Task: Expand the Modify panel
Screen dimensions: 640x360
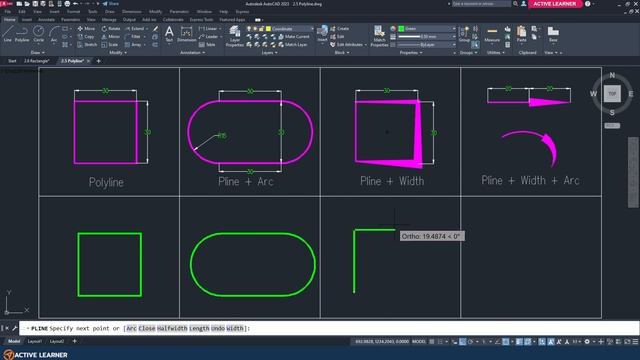Action: pos(118,53)
